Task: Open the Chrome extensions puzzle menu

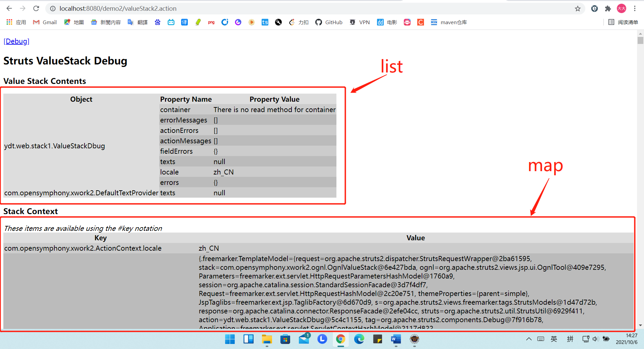Action: click(608, 8)
